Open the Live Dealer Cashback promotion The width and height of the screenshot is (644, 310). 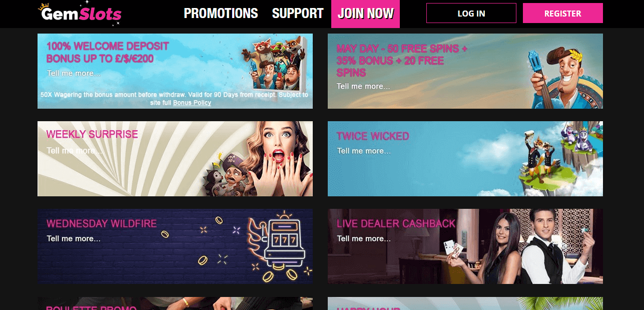(x=396, y=224)
